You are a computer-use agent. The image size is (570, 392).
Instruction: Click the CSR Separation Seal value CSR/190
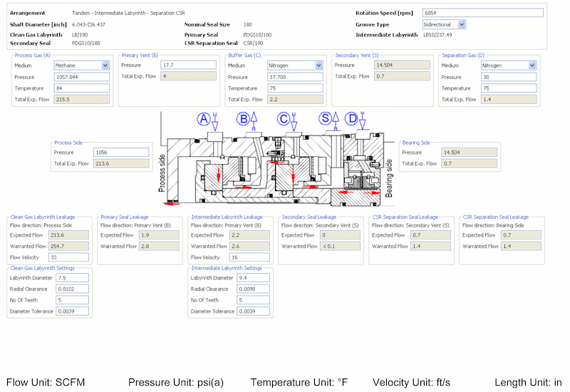coord(253,43)
